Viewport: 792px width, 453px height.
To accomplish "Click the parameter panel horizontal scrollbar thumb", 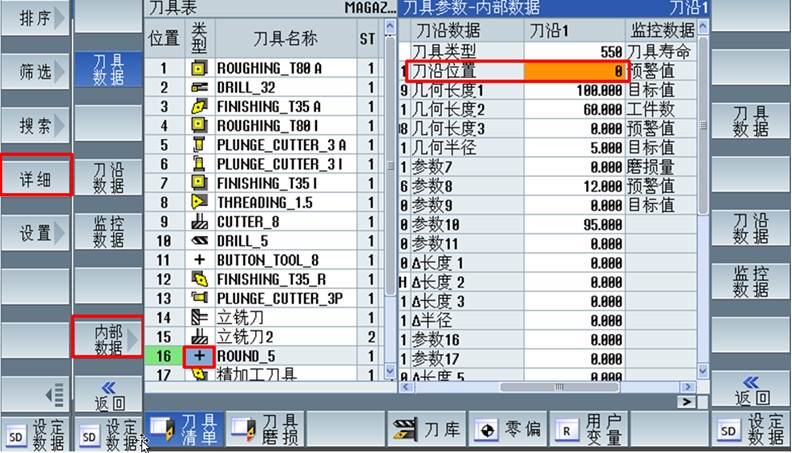I will 559,387.
